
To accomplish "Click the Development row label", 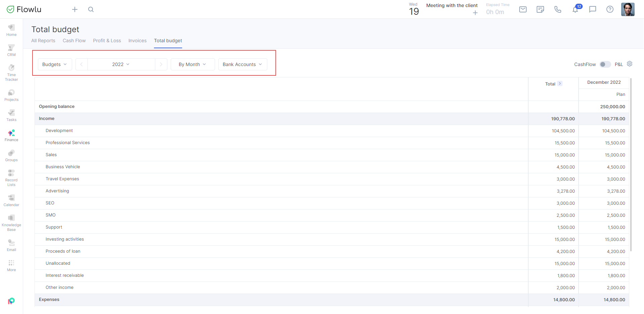I will pyautogui.click(x=59, y=131).
